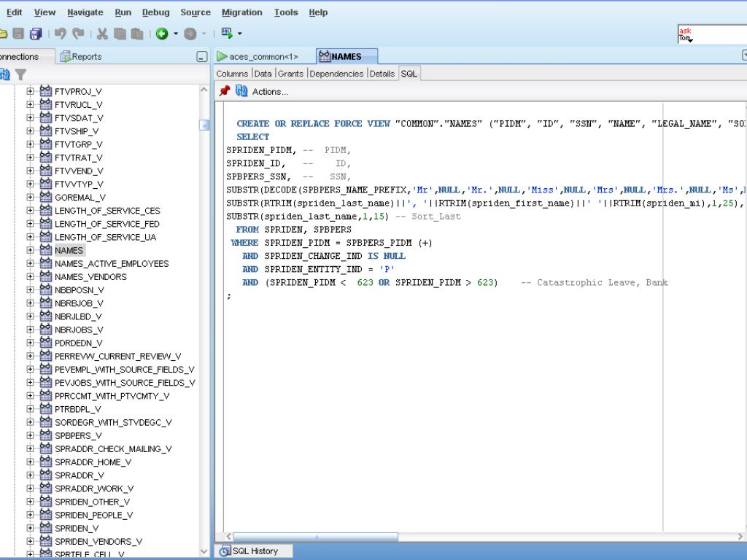Minimize the Connections panel
The height and width of the screenshot is (560, 747).
point(202,57)
